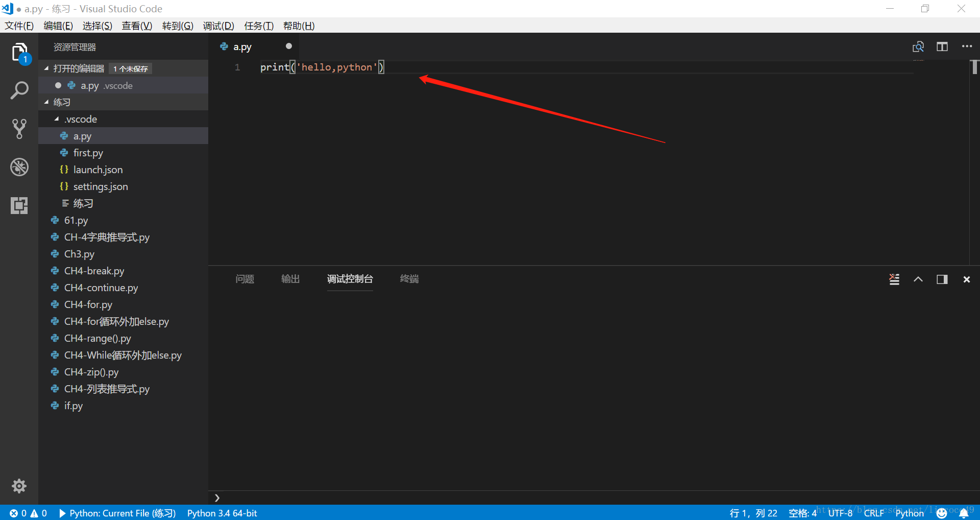Viewport: 980px width, 520px height.
Task: Switch to the 调试控制台 panel tab
Action: coord(350,279)
